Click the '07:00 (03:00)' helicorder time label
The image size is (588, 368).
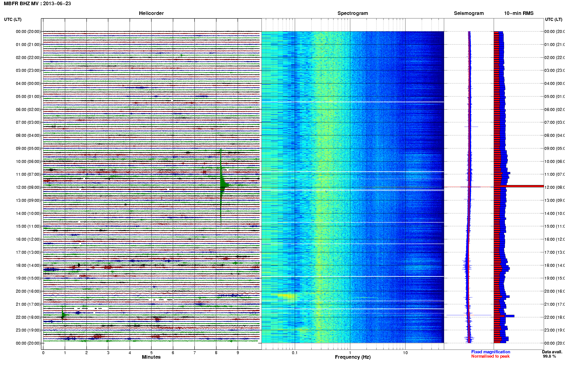[28, 122]
